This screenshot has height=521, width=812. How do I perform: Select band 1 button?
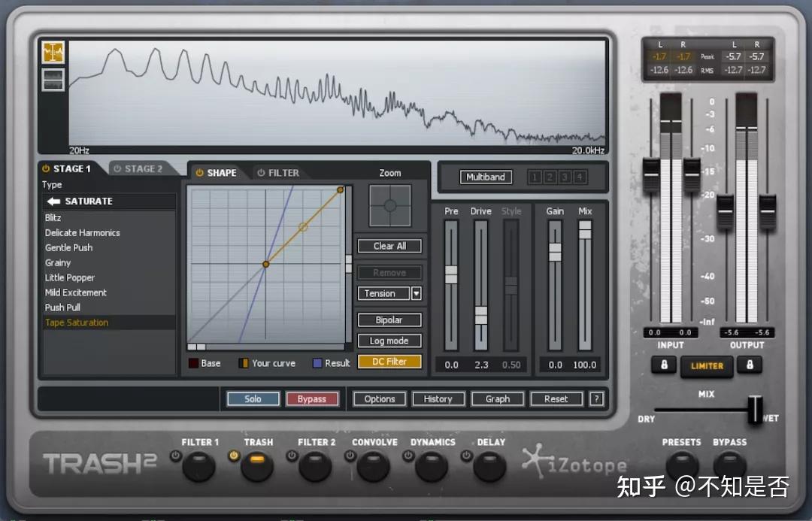pyautogui.click(x=535, y=177)
